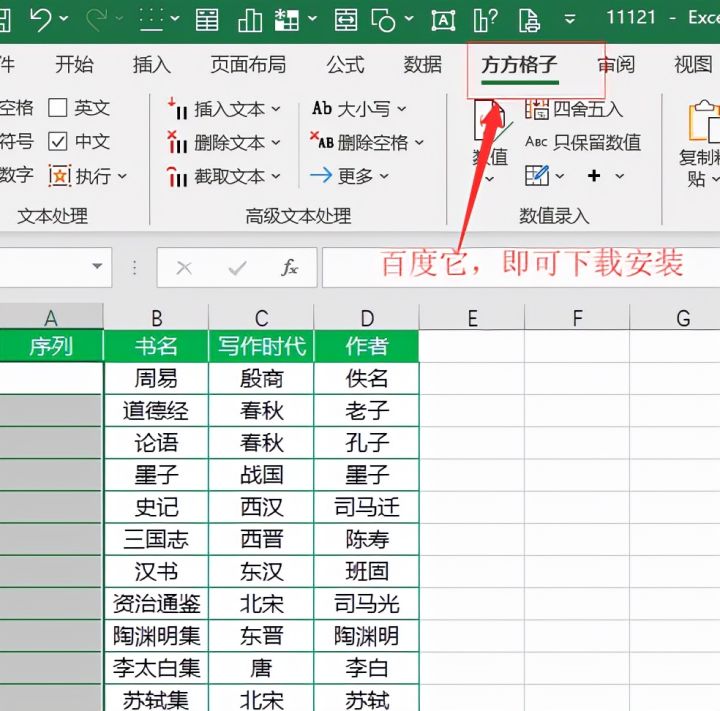Click the table with pencil icon
Viewport: 720px width, 711px height.
537,175
